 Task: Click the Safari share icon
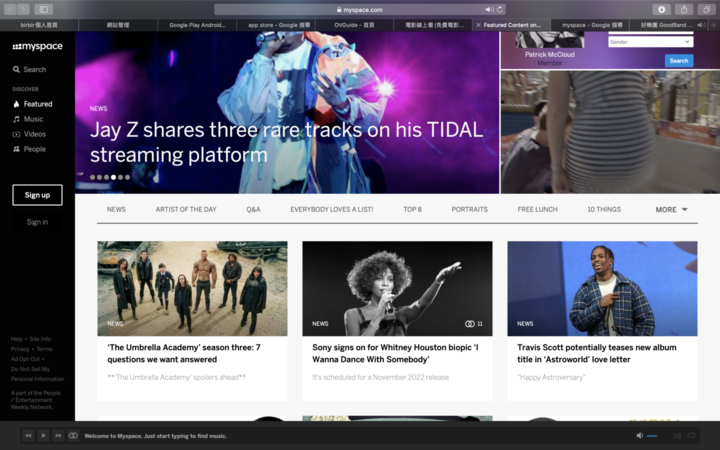click(684, 9)
